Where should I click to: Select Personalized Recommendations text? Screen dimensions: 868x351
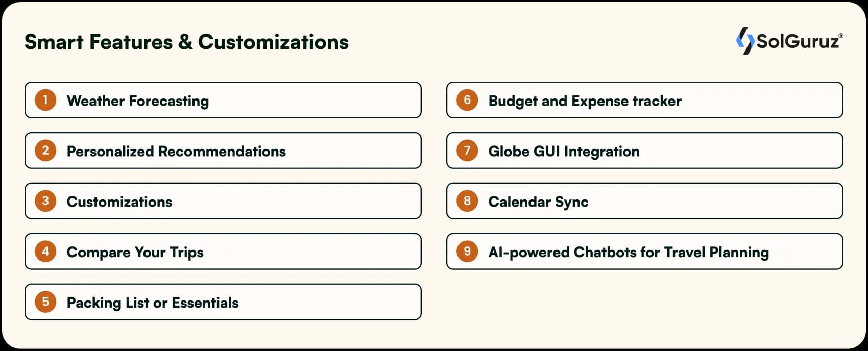(176, 151)
